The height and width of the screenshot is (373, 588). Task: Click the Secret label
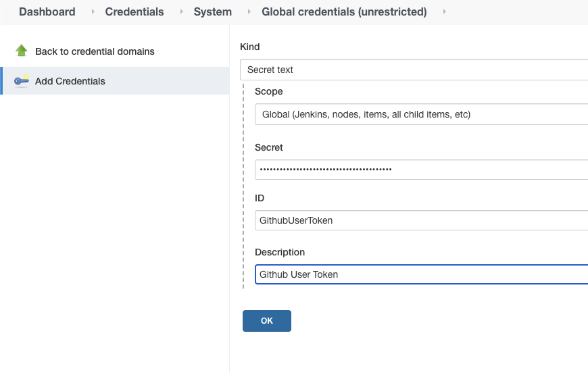268,147
